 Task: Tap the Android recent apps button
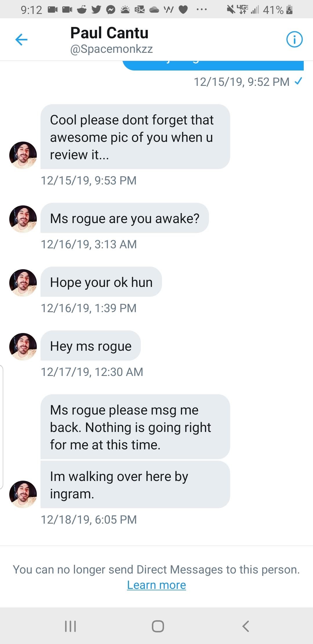click(x=70, y=626)
